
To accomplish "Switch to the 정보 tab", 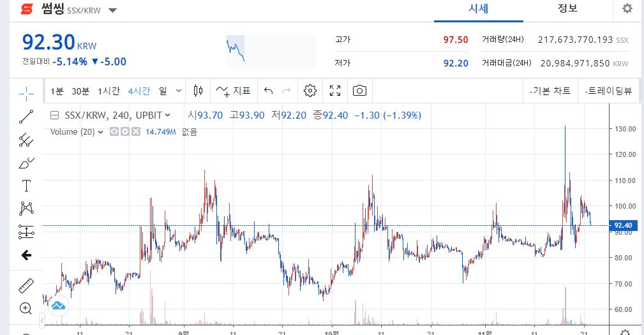I will click(567, 9).
